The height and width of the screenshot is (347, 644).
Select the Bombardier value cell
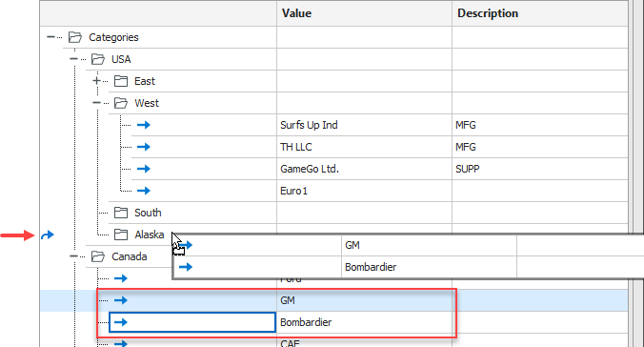click(x=364, y=322)
